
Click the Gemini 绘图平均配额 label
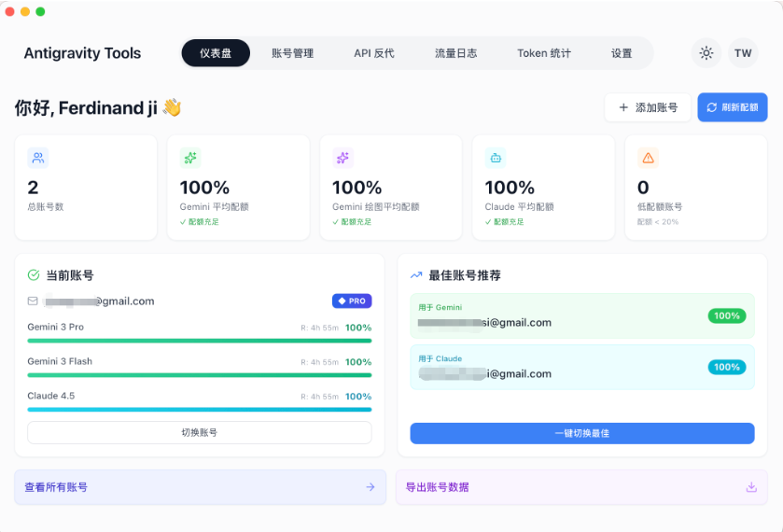[376, 207]
